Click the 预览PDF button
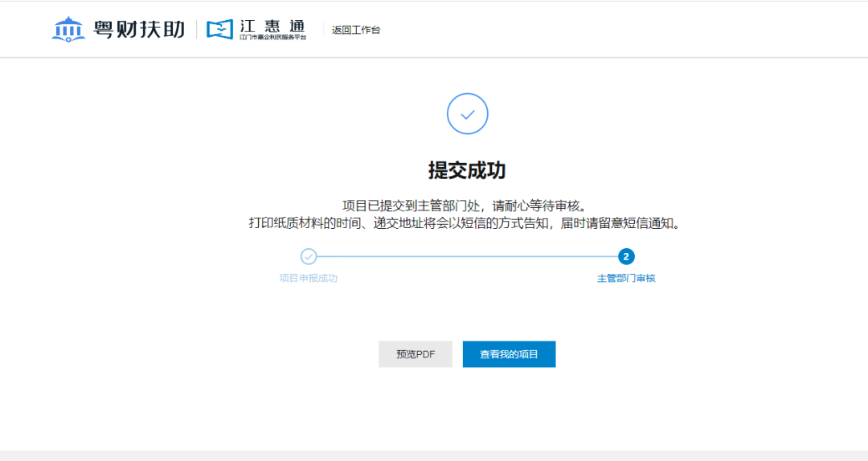Viewport: 868px width, 461px height. 416,354
